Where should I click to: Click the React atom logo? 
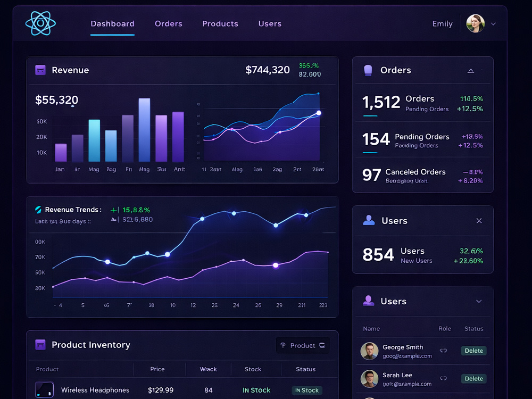[x=41, y=23]
